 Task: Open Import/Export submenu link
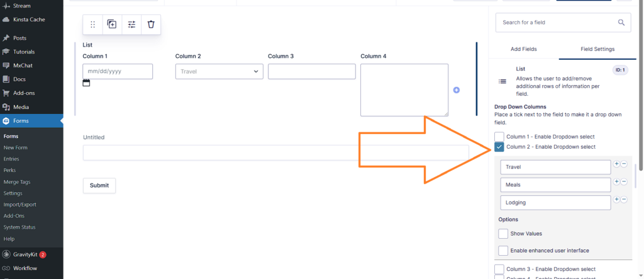(19, 205)
